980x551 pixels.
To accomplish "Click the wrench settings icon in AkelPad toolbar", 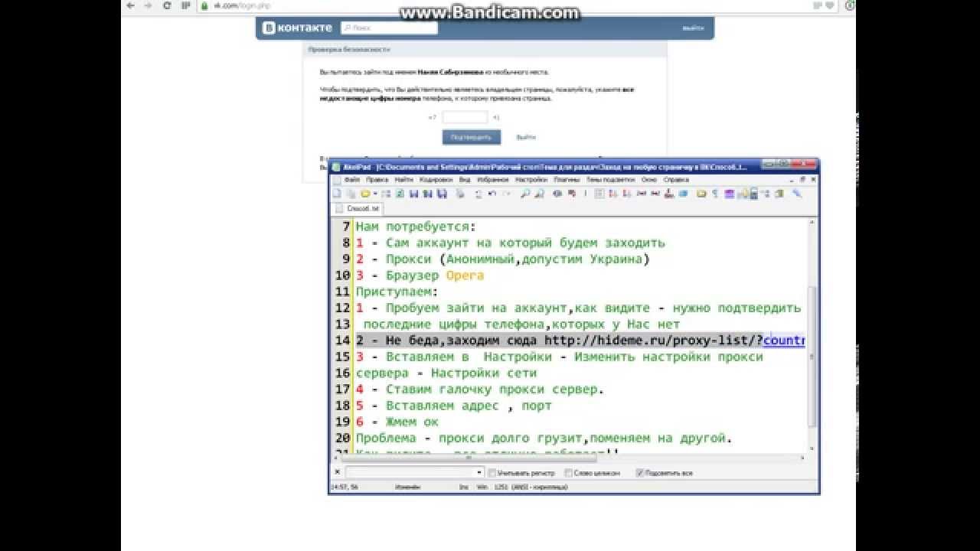I will tap(796, 194).
